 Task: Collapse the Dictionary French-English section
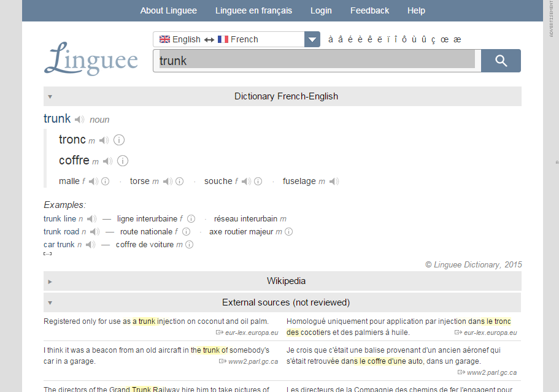coord(50,96)
